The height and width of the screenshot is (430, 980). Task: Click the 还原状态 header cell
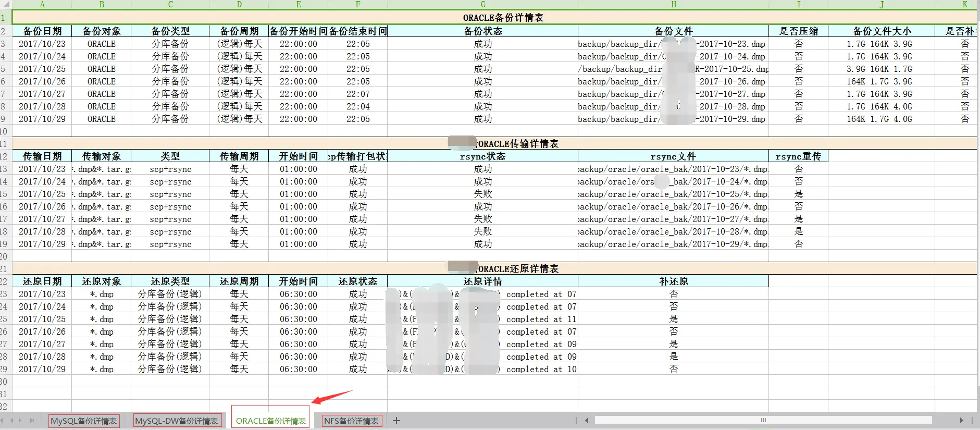[358, 281]
